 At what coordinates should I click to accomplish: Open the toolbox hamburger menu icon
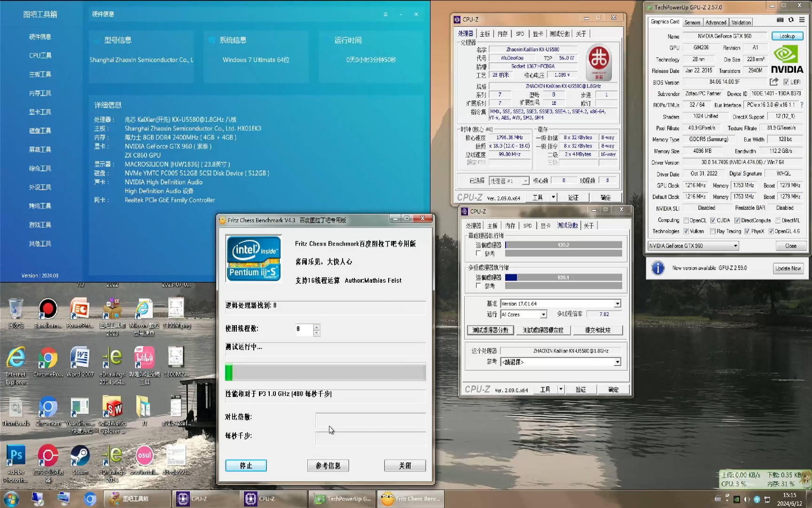[385, 14]
